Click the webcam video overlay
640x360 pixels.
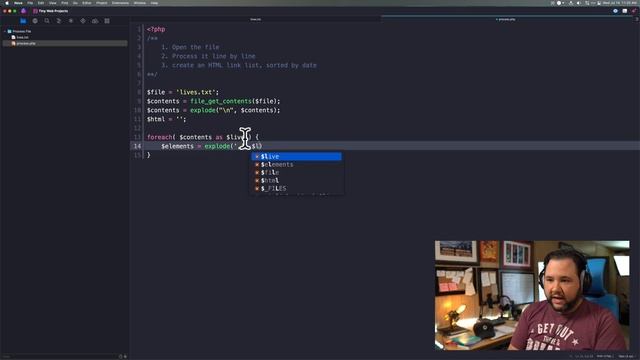(532, 295)
